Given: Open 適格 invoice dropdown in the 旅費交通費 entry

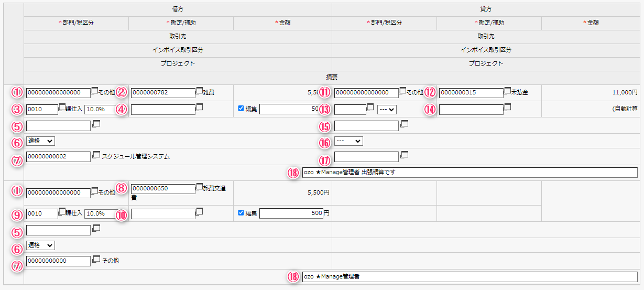Looking at the screenshot, I should (x=40, y=245).
